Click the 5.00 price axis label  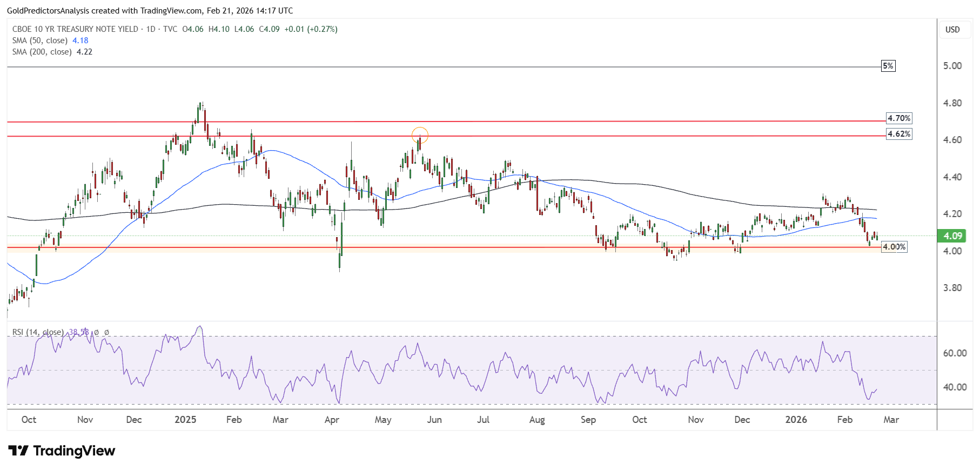pyautogui.click(x=952, y=66)
